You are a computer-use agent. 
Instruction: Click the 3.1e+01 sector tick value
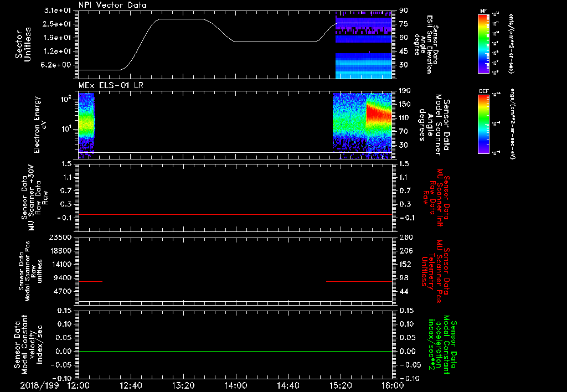[57, 11]
